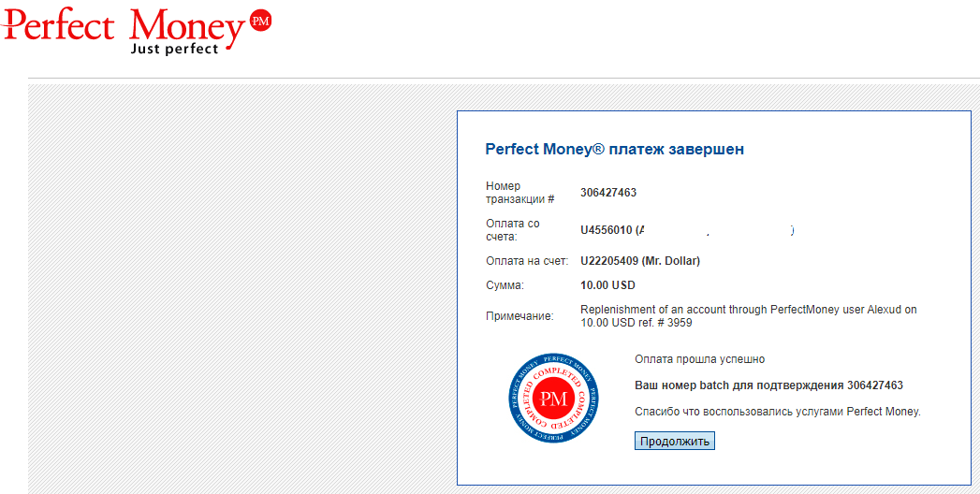The width and height of the screenshot is (980, 494).
Task: Select the Replenishment note memo text
Action: click(x=749, y=316)
